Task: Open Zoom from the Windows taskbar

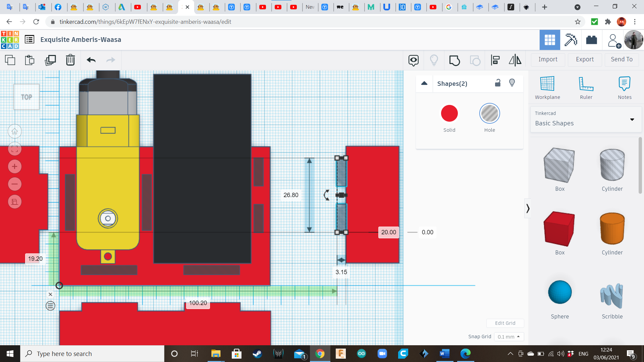Action: [382, 354]
